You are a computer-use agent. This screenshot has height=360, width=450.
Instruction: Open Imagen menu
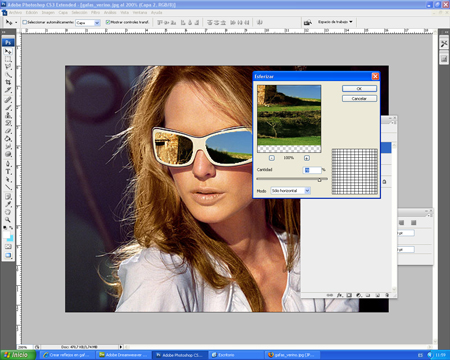pyautogui.click(x=48, y=12)
